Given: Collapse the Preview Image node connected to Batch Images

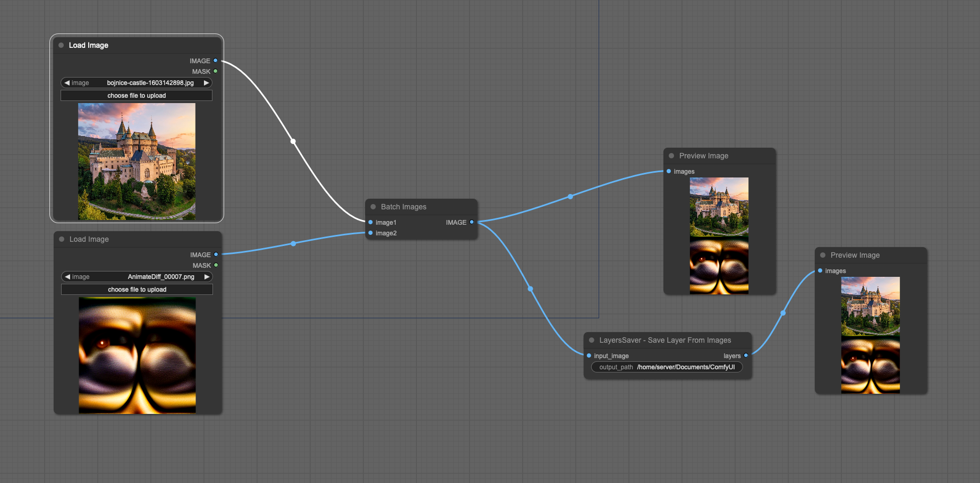Looking at the screenshot, I should coord(671,156).
